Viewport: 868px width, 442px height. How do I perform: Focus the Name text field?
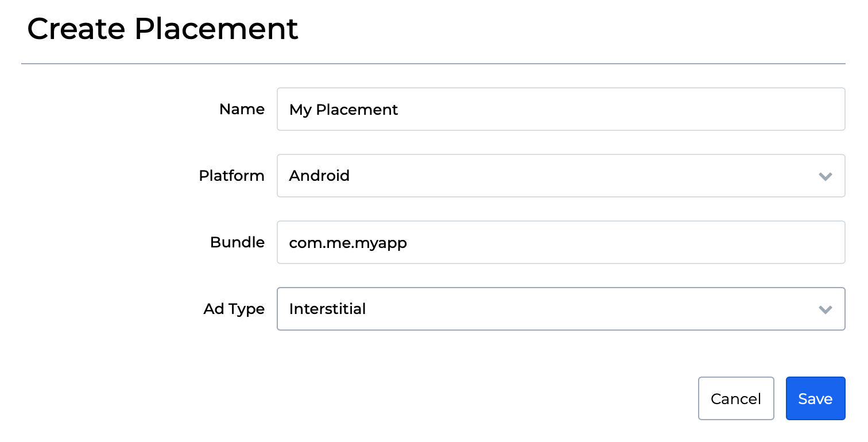[560, 109]
